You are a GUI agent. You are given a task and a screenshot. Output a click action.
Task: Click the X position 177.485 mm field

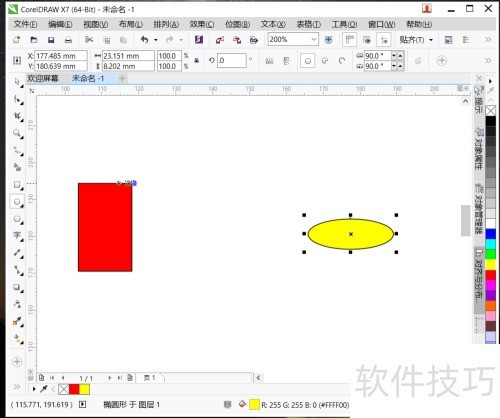61,56
